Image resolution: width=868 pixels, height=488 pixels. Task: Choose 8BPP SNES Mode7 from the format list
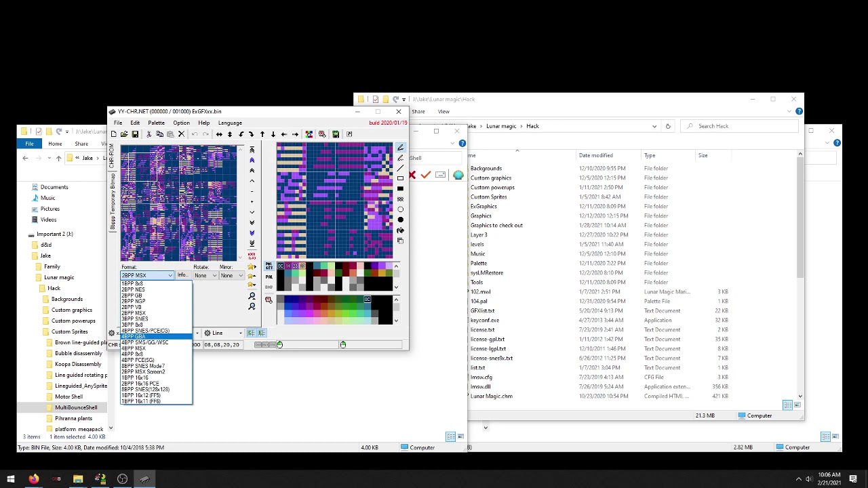point(157,366)
